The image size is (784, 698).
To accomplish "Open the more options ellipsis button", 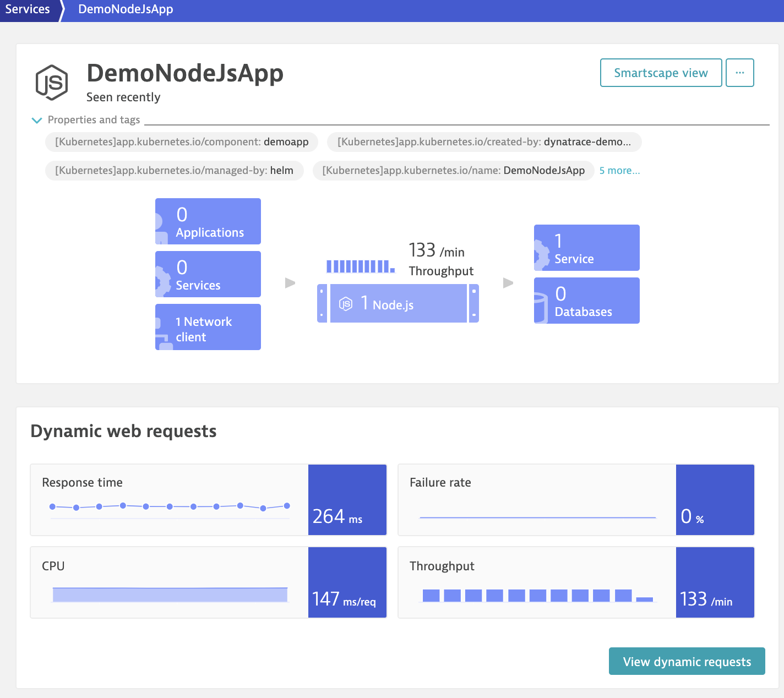I will click(739, 73).
